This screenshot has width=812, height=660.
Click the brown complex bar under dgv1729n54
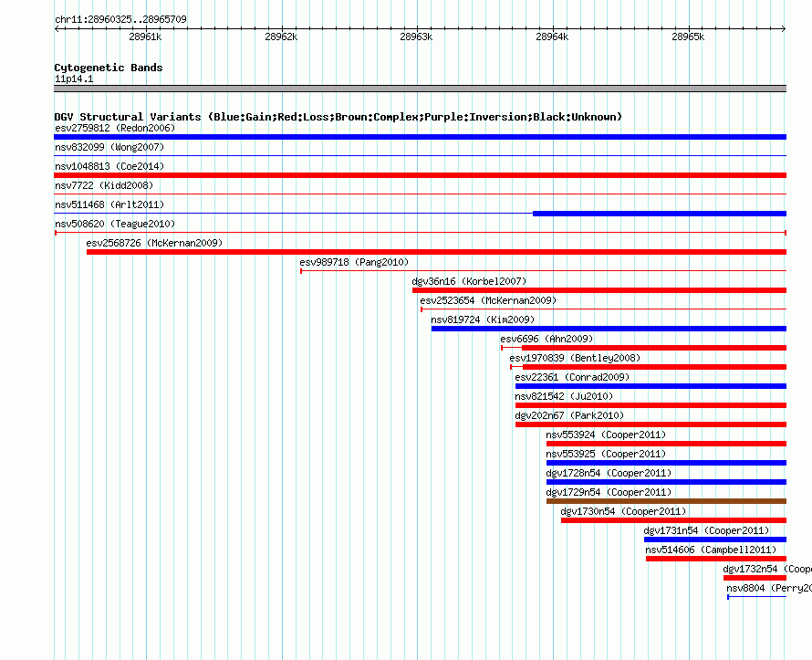tap(667, 501)
